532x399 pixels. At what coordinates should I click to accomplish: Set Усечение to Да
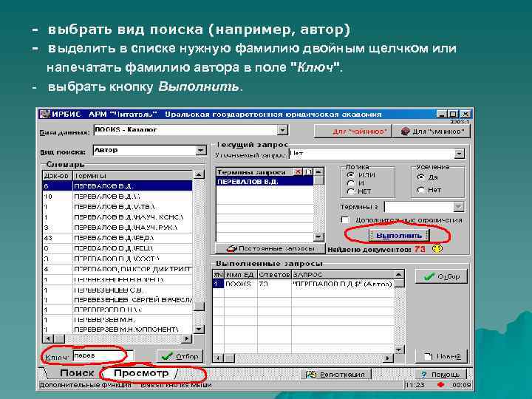click(420, 177)
